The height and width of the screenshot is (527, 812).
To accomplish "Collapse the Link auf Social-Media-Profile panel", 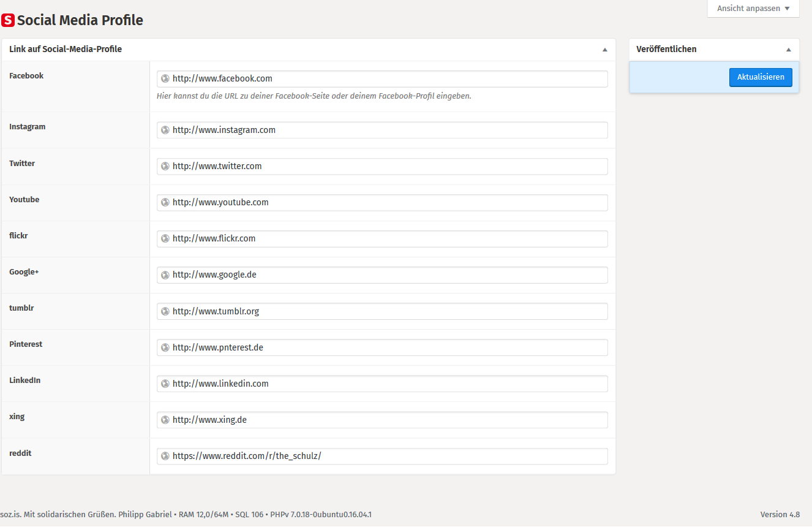I will tap(604, 50).
